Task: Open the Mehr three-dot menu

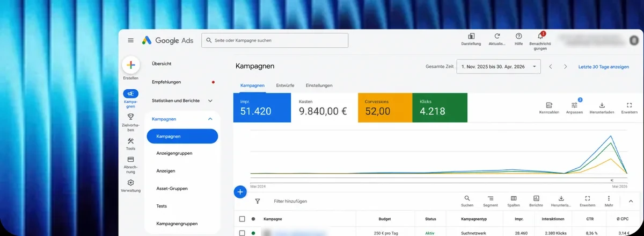Action: [x=609, y=198]
